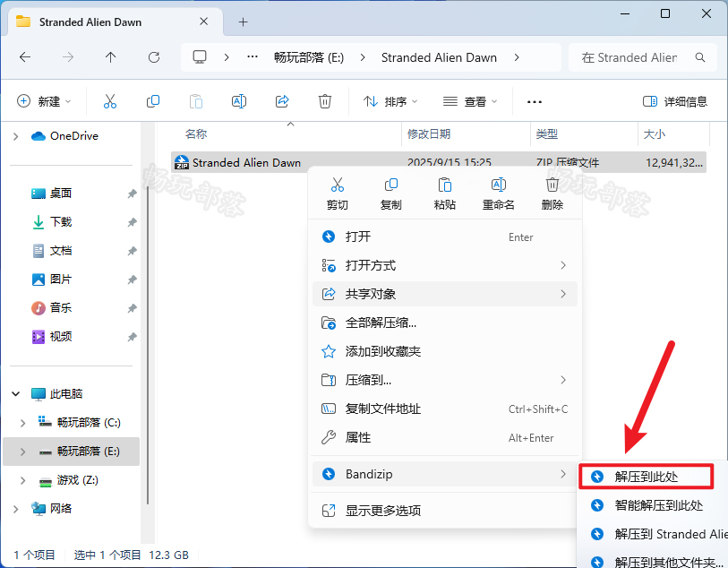
Task: Go up one folder level
Action: (x=110, y=57)
